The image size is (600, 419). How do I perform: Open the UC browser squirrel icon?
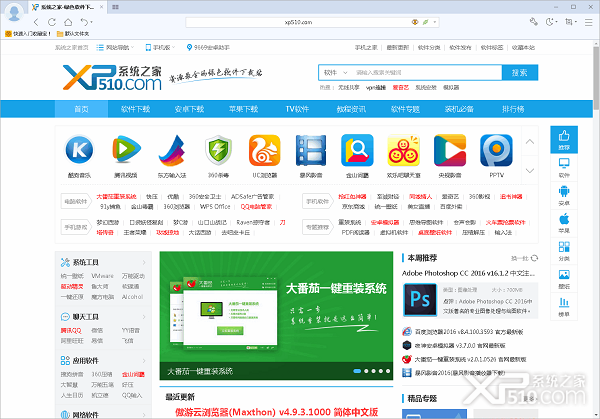pos(264,150)
